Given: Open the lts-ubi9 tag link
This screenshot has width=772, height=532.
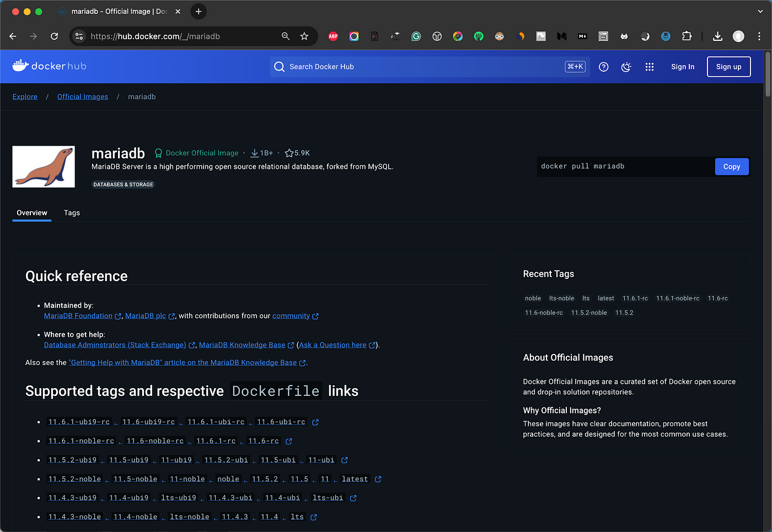Looking at the screenshot, I should pos(179,498).
